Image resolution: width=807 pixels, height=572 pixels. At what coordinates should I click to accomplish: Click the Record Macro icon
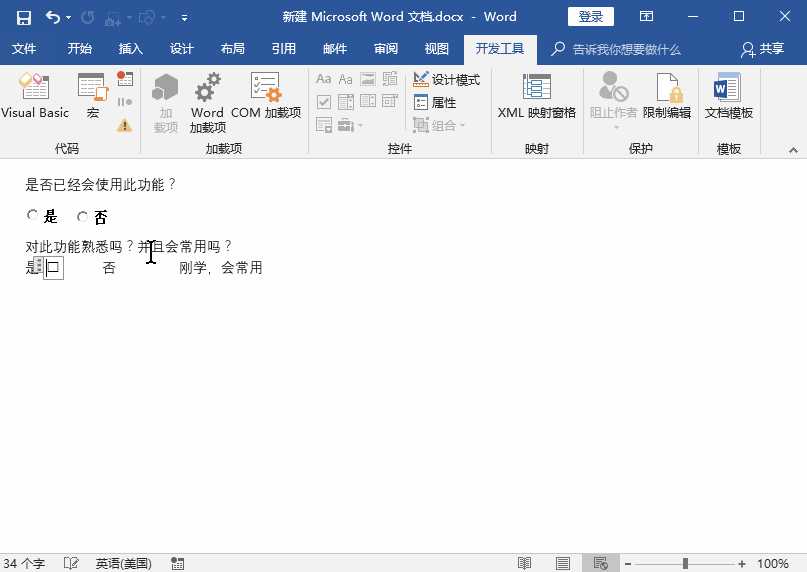[125, 78]
